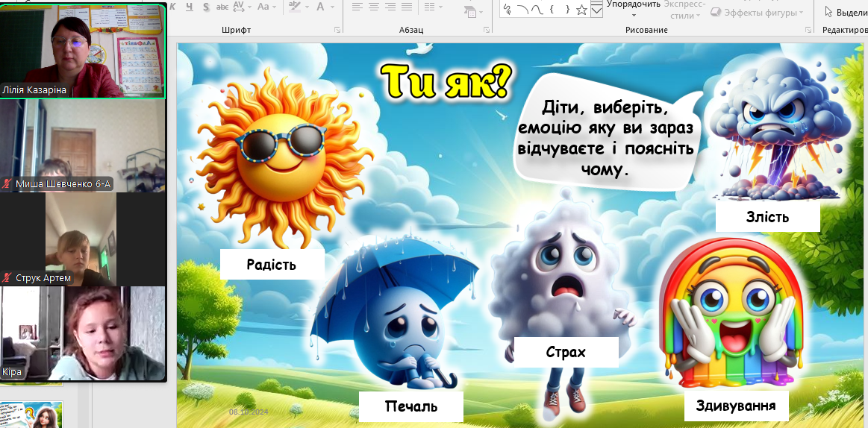Toggle underline formatting (Ч)
This screenshot has height=428, width=868.
click(x=190, y=7)
